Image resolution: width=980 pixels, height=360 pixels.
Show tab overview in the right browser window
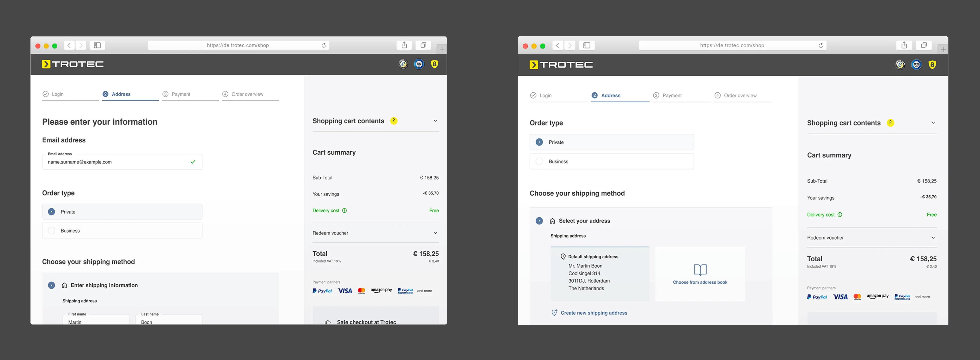coord(924,46)
